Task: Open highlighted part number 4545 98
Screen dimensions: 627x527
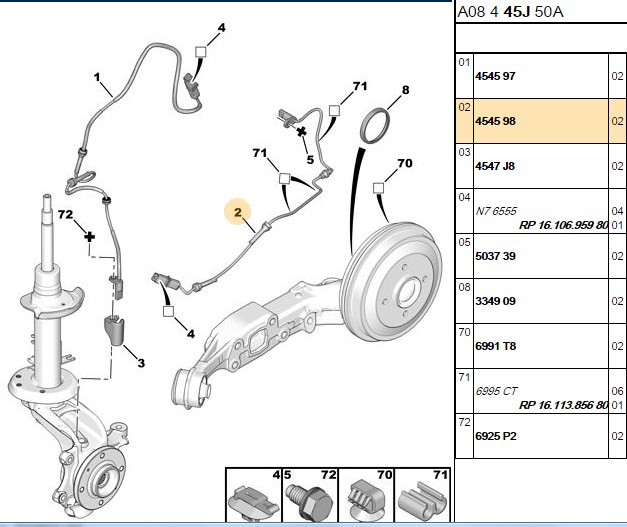Action: click(495, 121)
